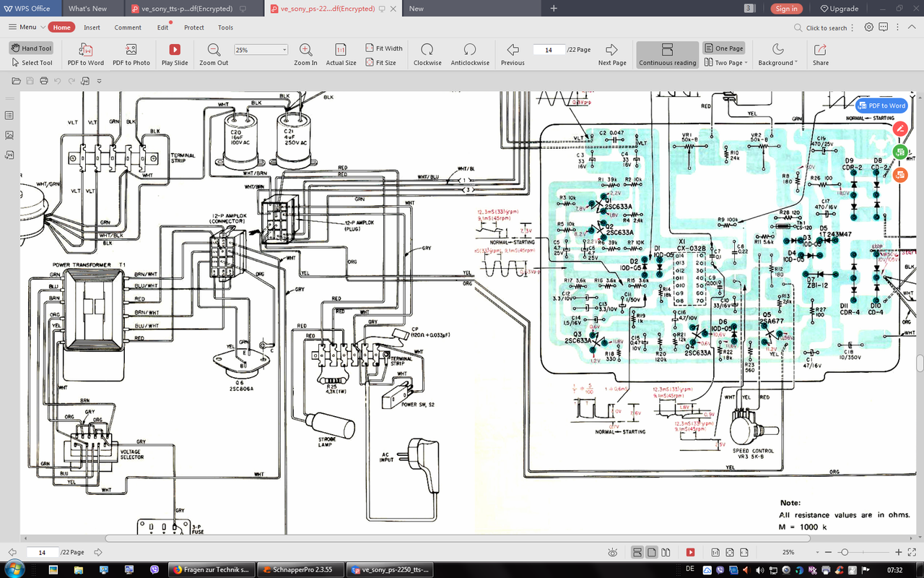
Task: Click the zoom slider handle
Action: [x=844, y=552]
